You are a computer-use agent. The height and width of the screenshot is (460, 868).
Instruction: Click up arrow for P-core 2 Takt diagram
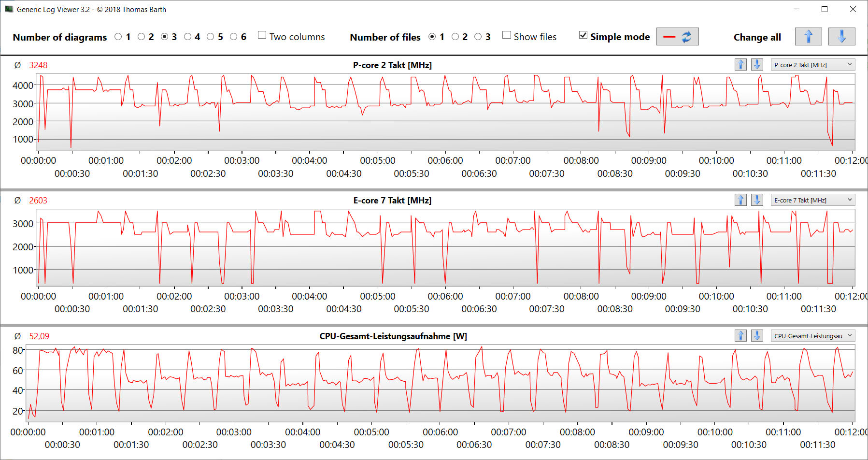point(740,65)
